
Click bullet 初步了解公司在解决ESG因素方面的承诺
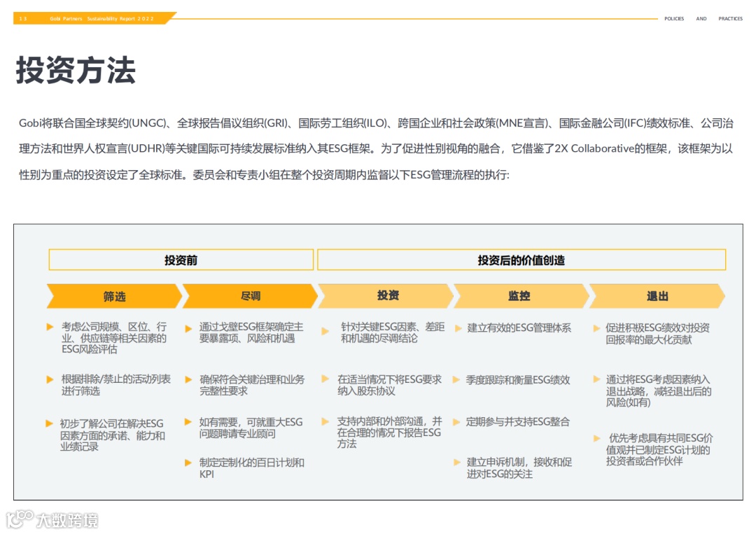(112, 435)
